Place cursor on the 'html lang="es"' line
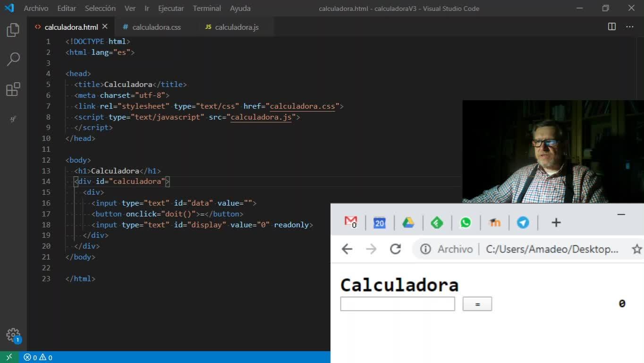 [100, 52]
